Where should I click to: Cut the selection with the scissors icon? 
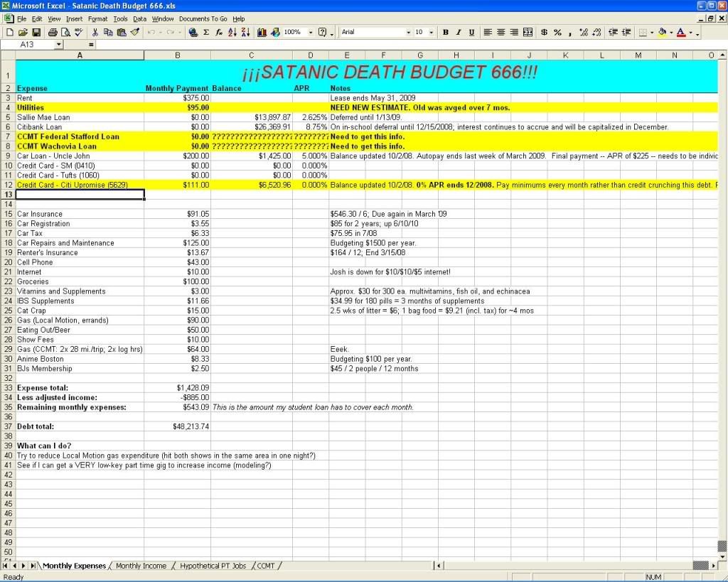click(95, 33)
